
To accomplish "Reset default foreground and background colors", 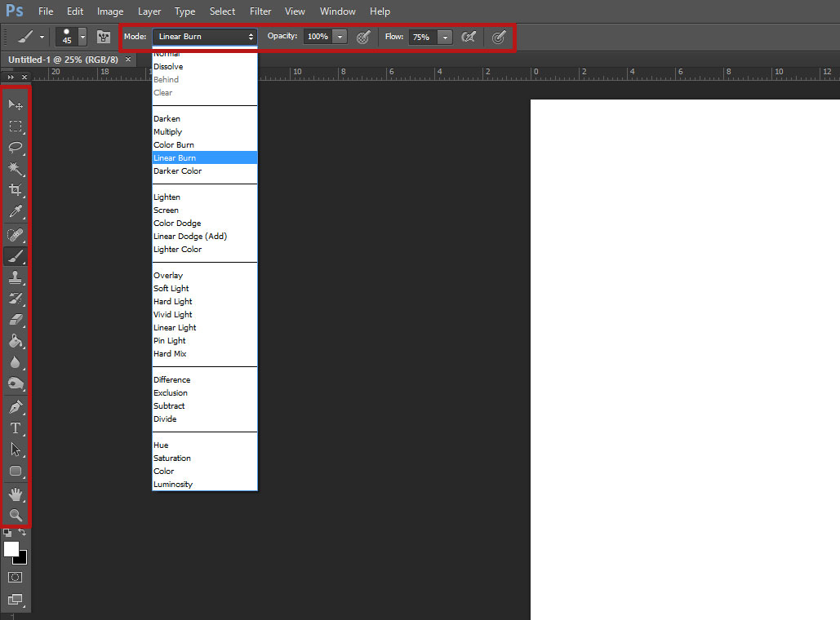I will (7, 533).
